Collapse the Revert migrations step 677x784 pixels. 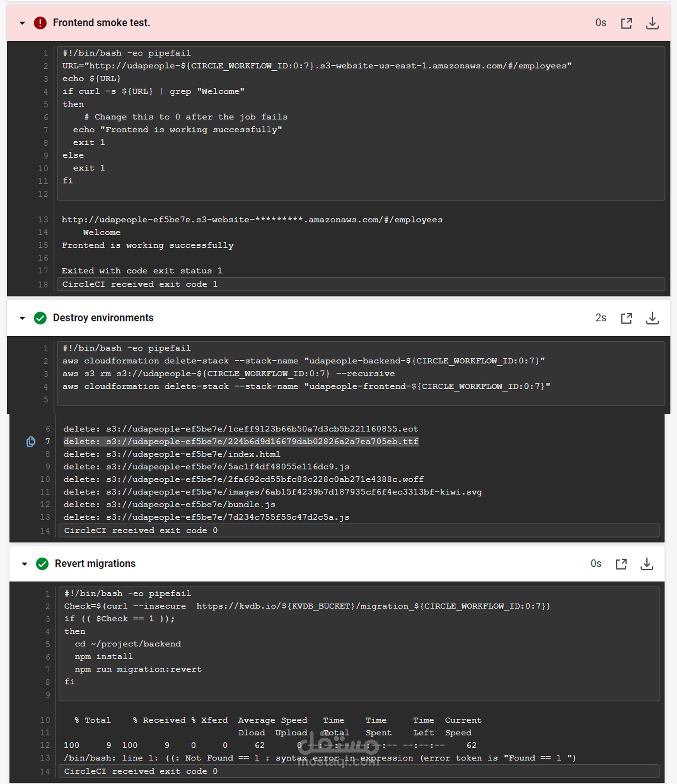click(25, 564)
